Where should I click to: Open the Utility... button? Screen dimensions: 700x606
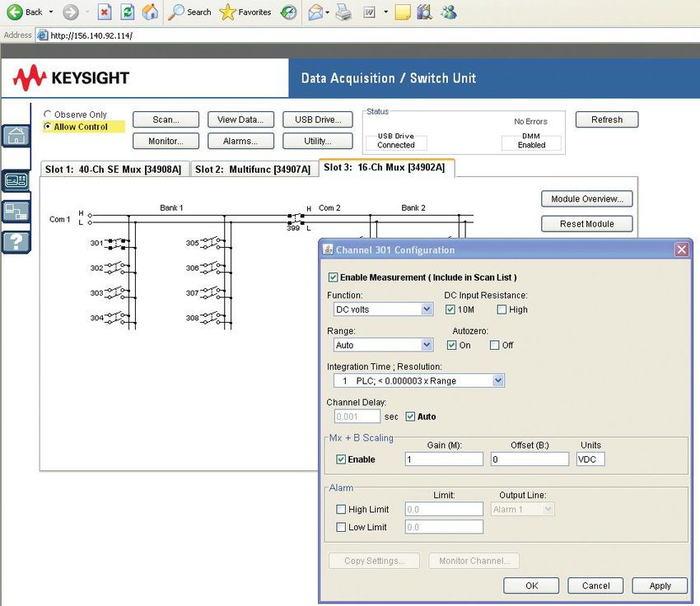pyautogui.click(x=318, y=141)
